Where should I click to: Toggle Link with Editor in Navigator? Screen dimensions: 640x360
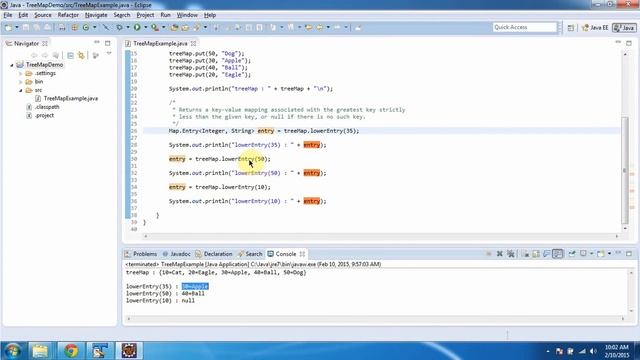(x=81, y=55)
